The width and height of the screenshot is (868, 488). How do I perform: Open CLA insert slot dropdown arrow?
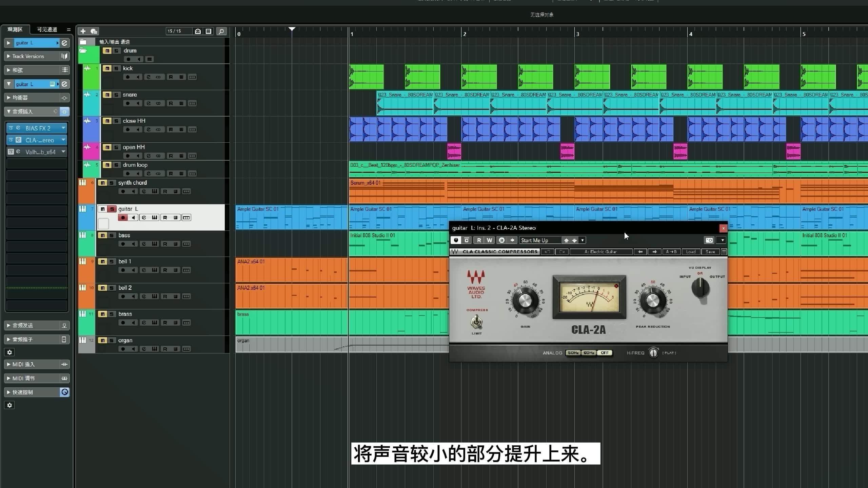pos(63,140)
